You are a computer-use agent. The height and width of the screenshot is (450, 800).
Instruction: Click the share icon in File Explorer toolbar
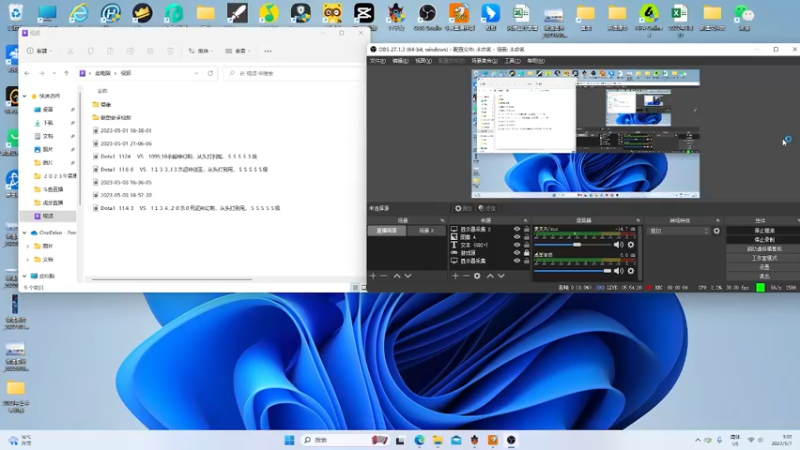coord(150,51)
